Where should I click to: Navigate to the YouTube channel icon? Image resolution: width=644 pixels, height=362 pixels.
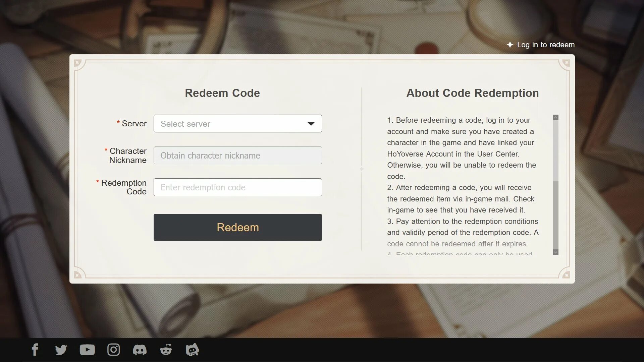tap(87, 350)
